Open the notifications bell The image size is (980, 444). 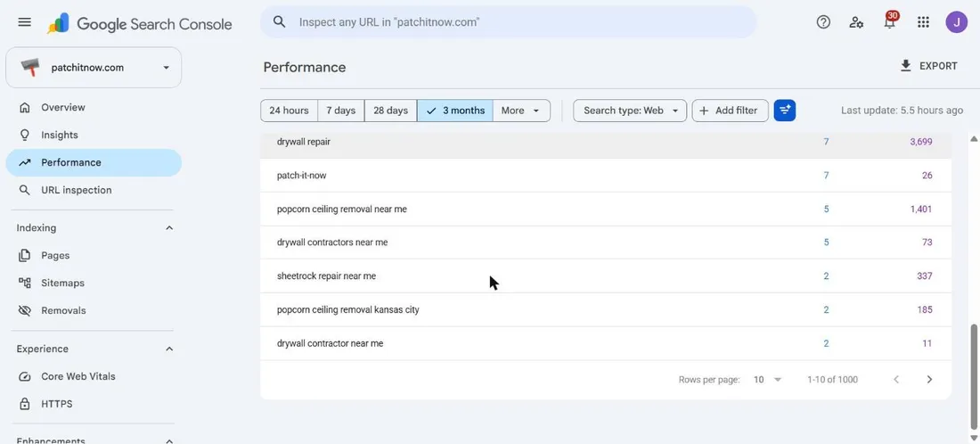(889, 22)
